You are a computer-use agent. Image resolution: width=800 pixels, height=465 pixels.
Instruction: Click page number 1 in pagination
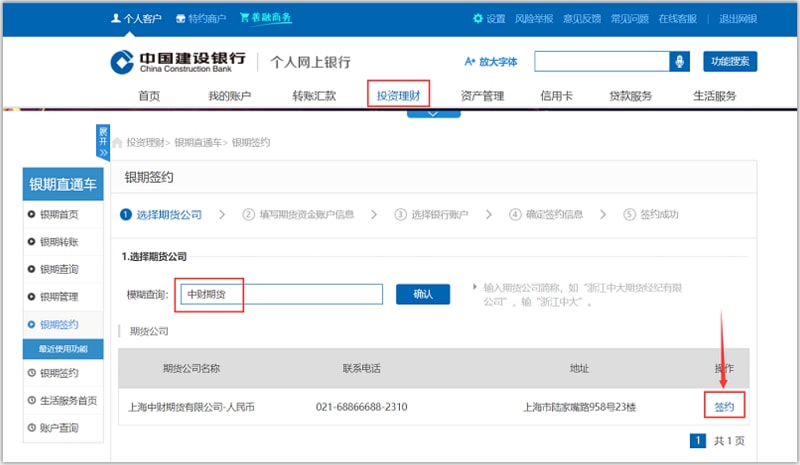698,440
